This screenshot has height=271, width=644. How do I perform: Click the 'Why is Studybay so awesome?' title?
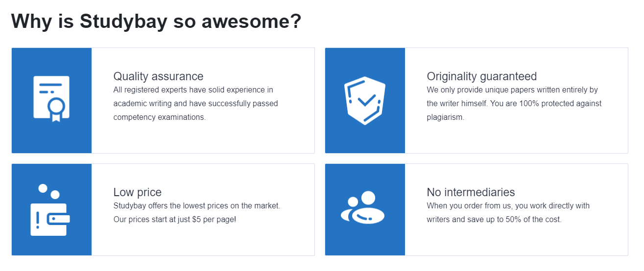(156, 21)
